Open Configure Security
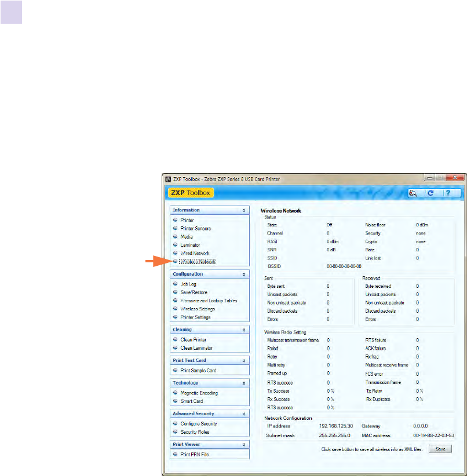 coord(198,424)
